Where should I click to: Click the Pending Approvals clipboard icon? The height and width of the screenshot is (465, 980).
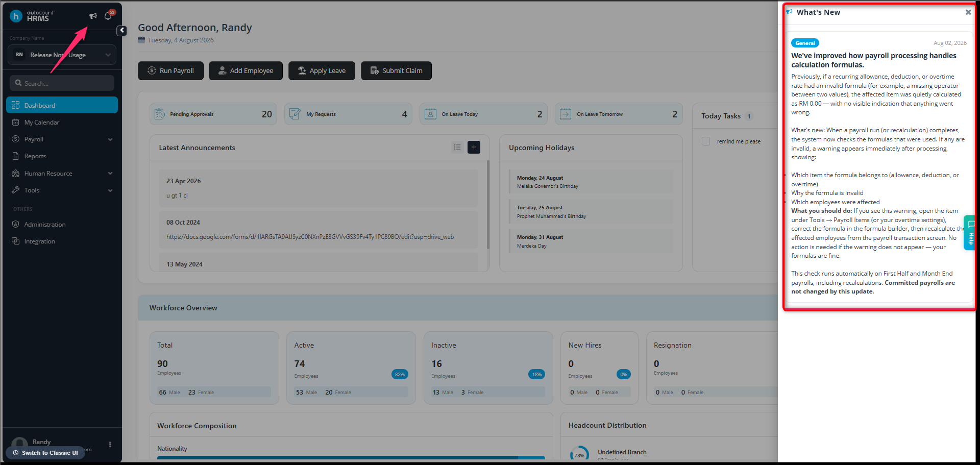160,114
